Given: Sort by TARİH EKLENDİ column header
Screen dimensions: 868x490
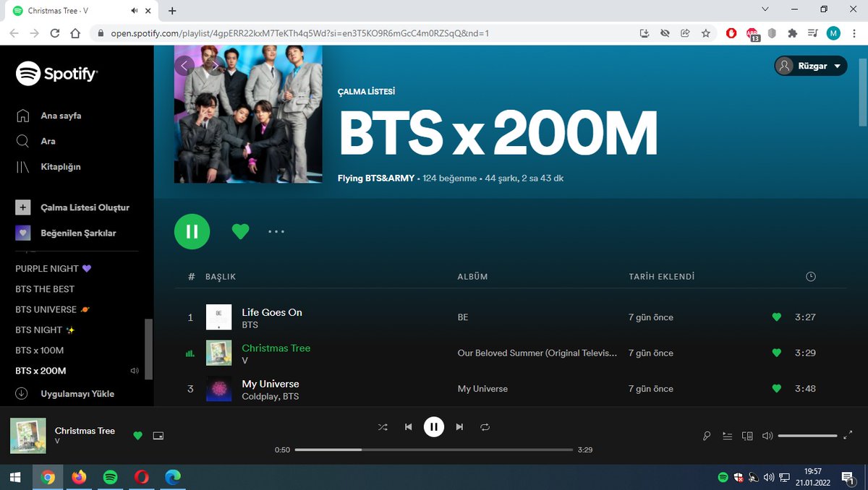Looking at the screenshot, I should (x=662, y=277).
